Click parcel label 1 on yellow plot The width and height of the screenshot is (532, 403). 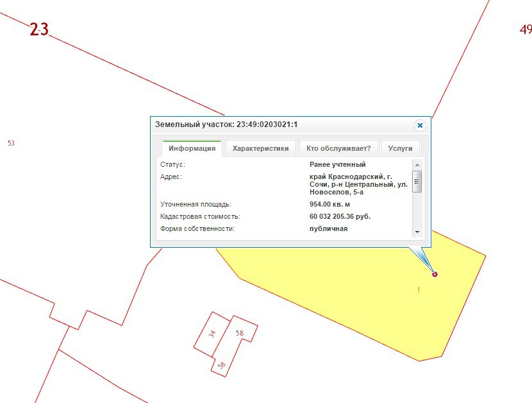(419, 290)
